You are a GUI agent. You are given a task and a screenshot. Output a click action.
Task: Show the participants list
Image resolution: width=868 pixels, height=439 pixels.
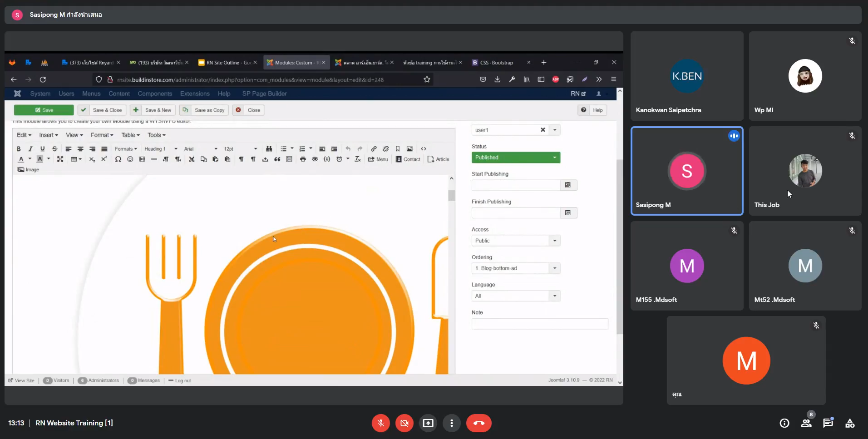click(806, 423)
